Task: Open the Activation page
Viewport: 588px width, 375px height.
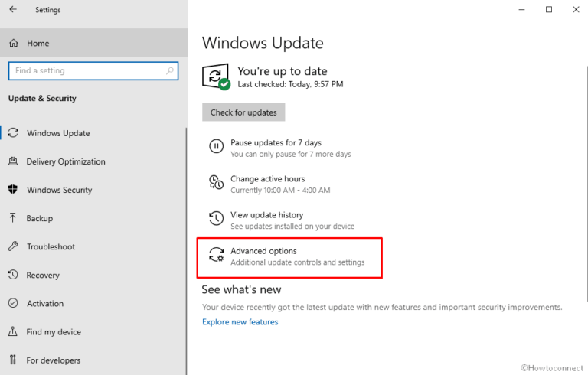Action: pyautogui.click(x=93, y=303)
